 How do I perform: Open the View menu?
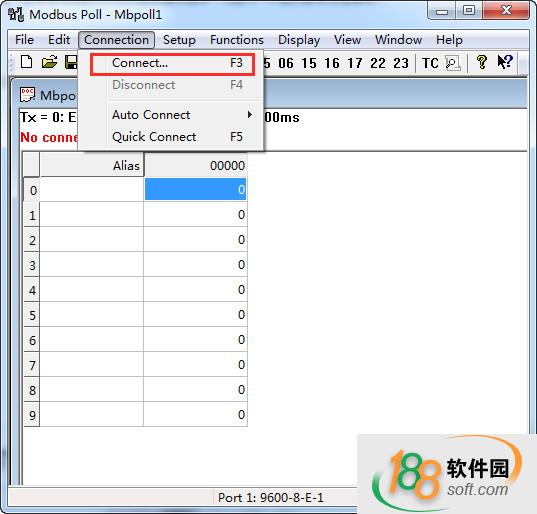[x=347, y=40]
